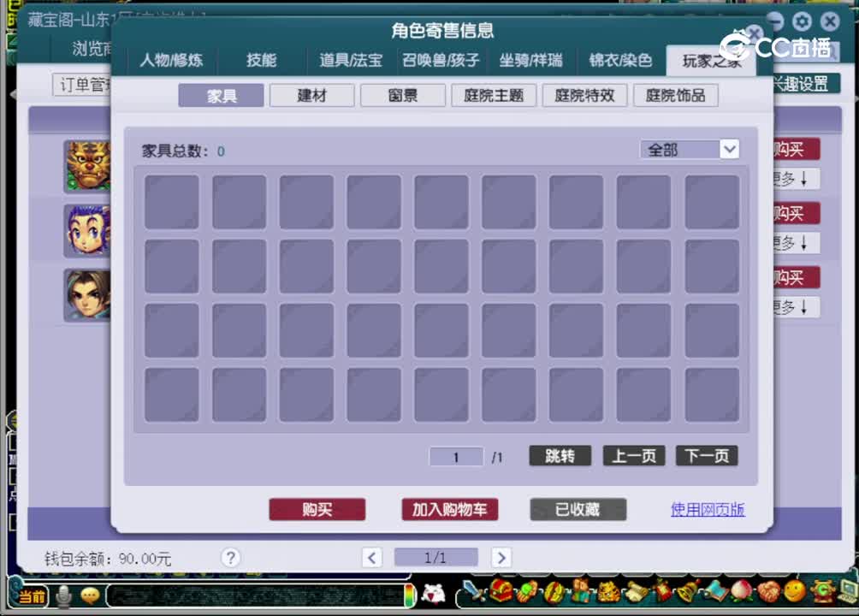Select the dragon head character avatar
This screenshot has height=616, width=859.
[x=86, y=167]
